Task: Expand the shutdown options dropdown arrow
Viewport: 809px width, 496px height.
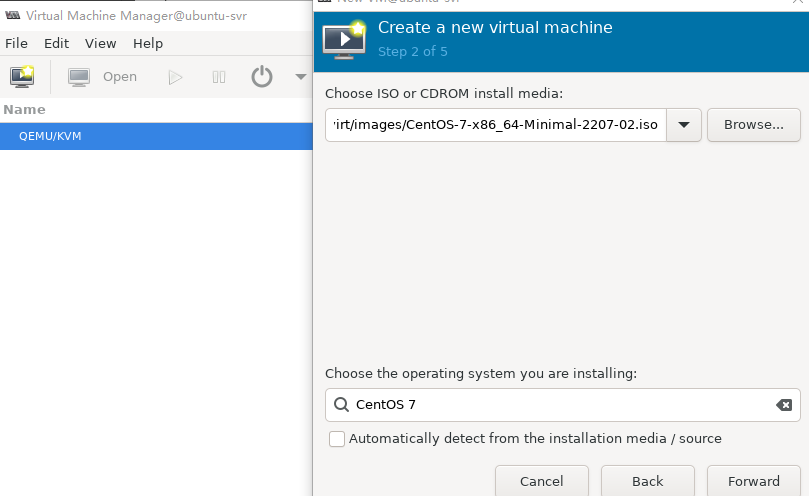Action: pyautogui.click(x=301, y=77)
